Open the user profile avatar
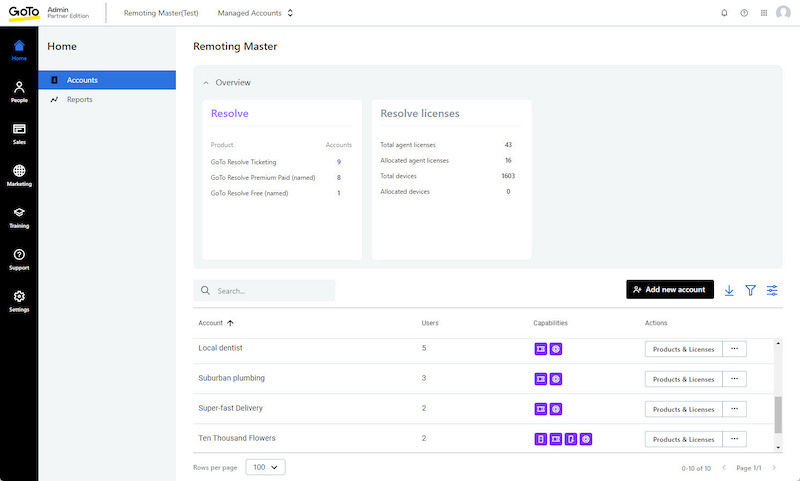Image resolution: width=800 pixels, height=481 pixels. (x=783, y=13)
